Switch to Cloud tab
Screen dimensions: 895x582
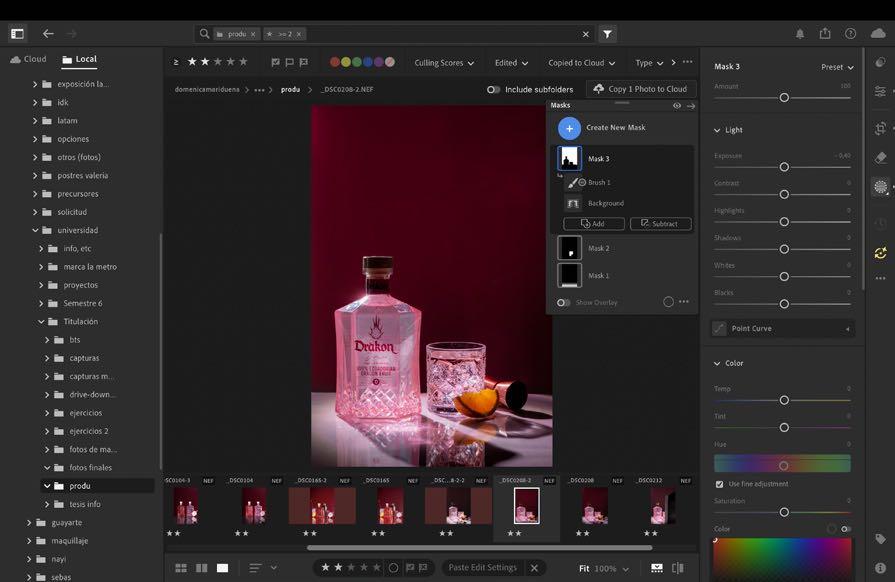click(x=28, y=59)
